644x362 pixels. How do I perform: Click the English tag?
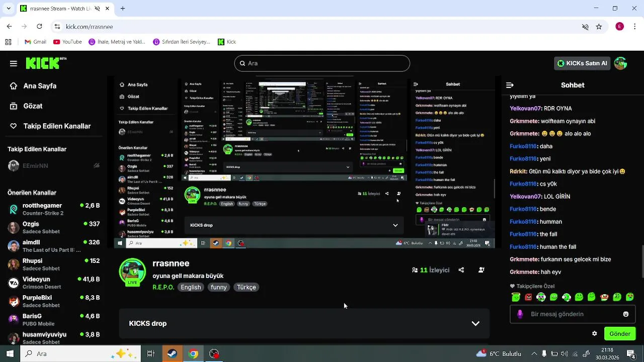(x=191, y=287)
